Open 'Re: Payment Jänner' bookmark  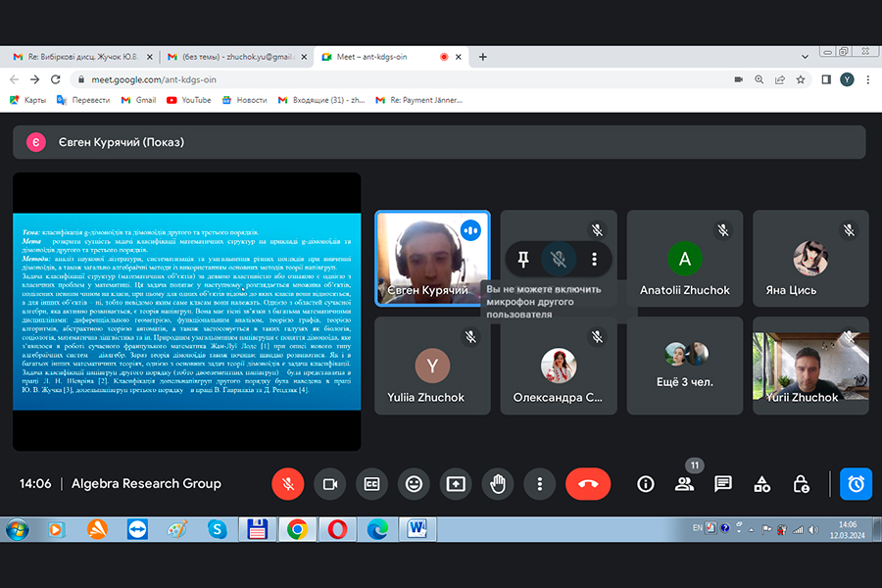tap(419, 100)
